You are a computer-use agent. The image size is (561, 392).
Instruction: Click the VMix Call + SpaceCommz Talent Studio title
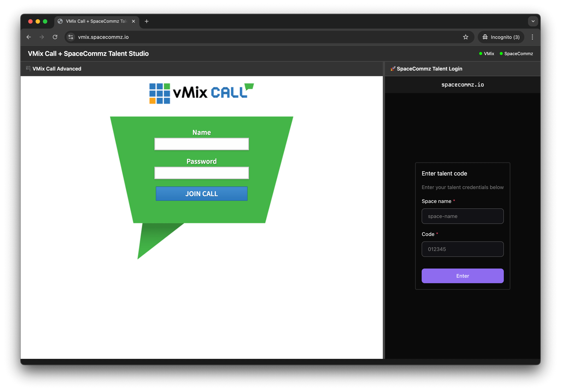click(x=88, y=54)
